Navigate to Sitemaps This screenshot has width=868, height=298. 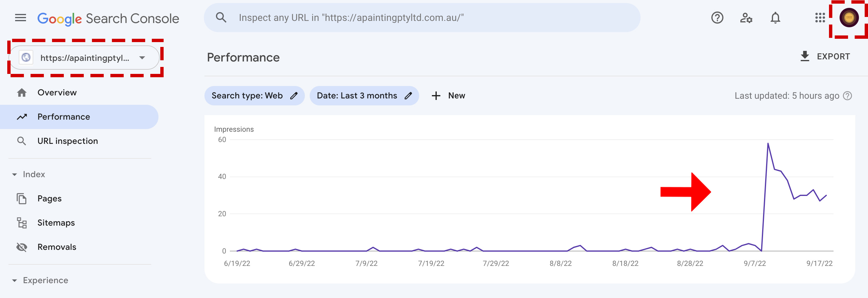pyautogui.click(x=56, y=223)
